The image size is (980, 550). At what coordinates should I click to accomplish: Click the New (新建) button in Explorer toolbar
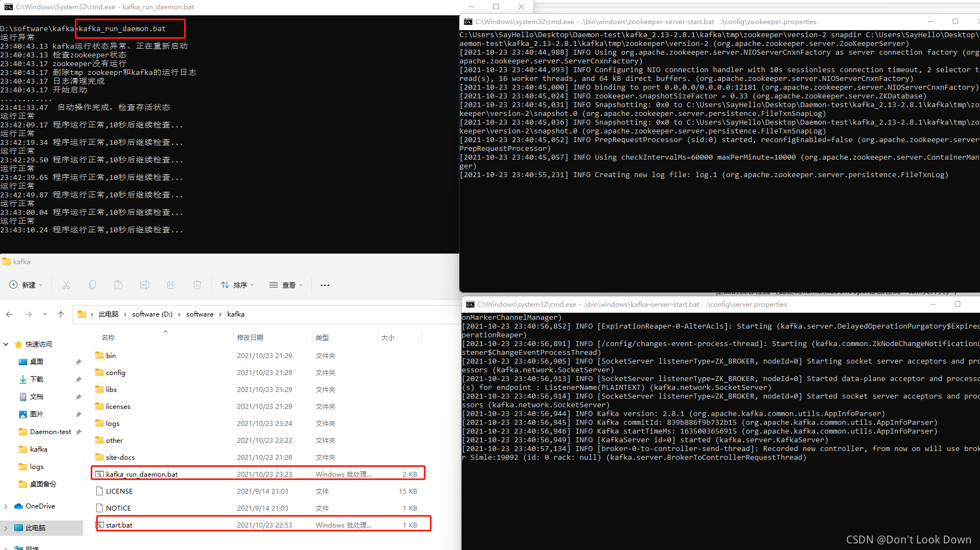point(26,285)
